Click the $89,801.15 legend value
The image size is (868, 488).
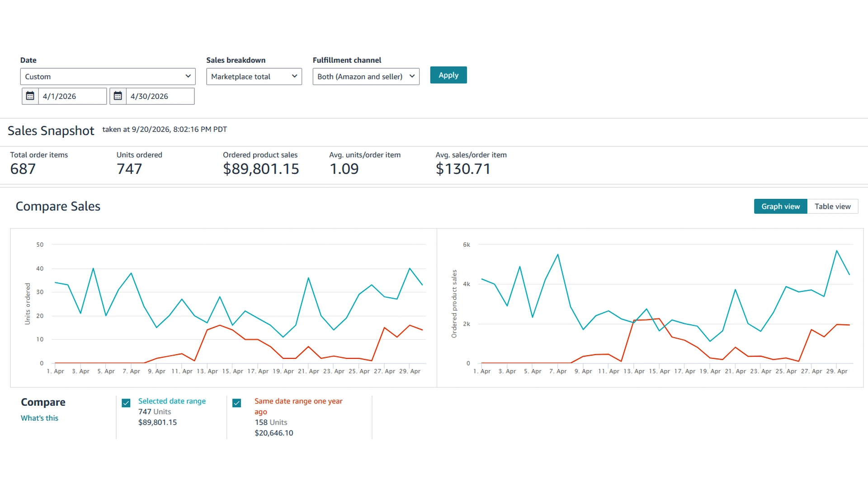pos(157,422)
